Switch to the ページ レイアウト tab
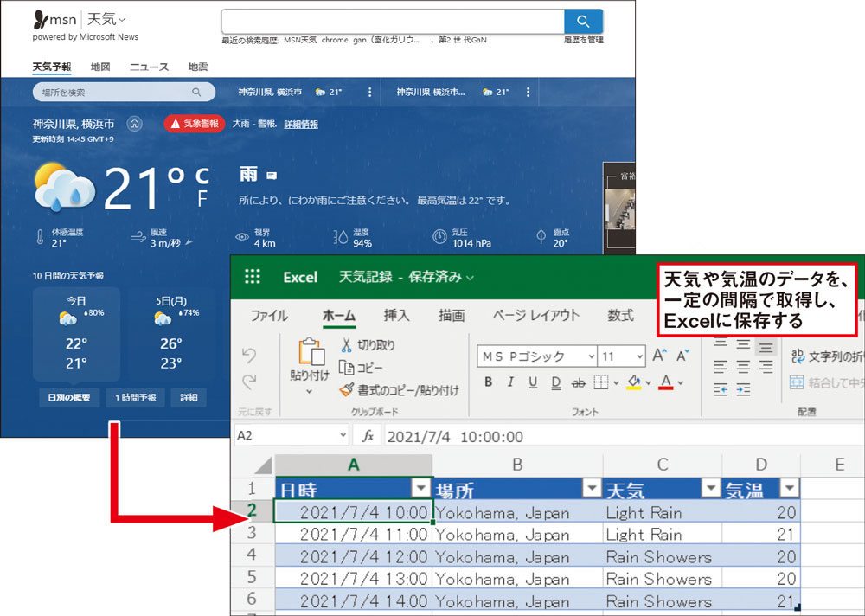 (x=536, y=315)
